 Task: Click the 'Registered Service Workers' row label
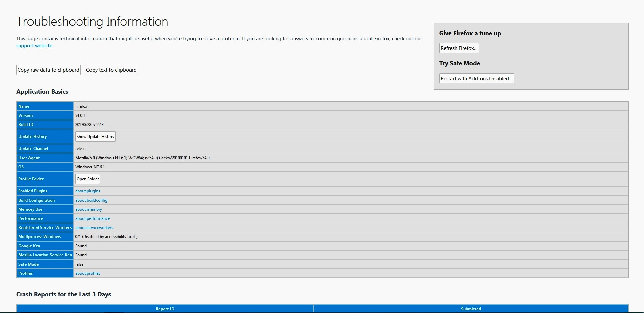click(x=45, y=228)
